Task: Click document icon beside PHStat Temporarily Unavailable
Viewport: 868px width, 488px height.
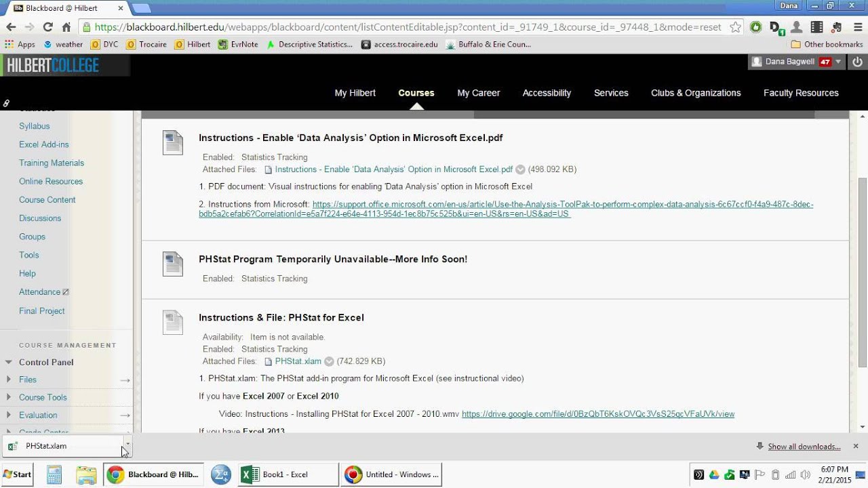Action: coord(173,264)
